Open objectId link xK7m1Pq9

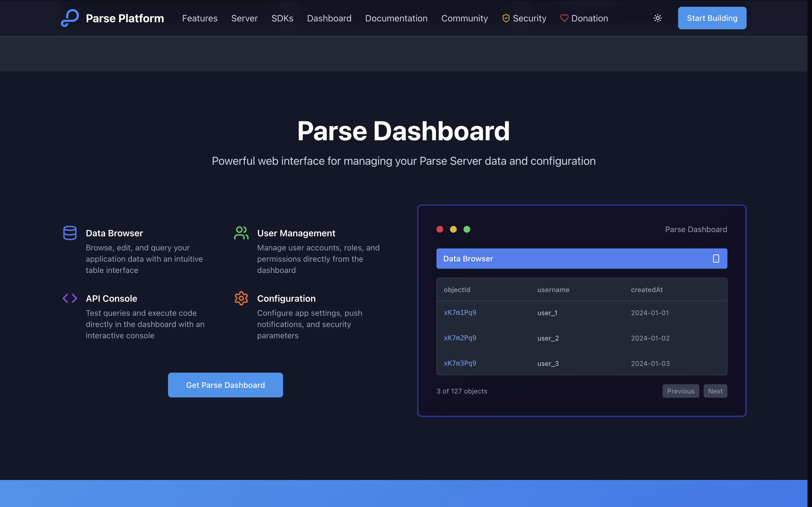tap(460, 313)
